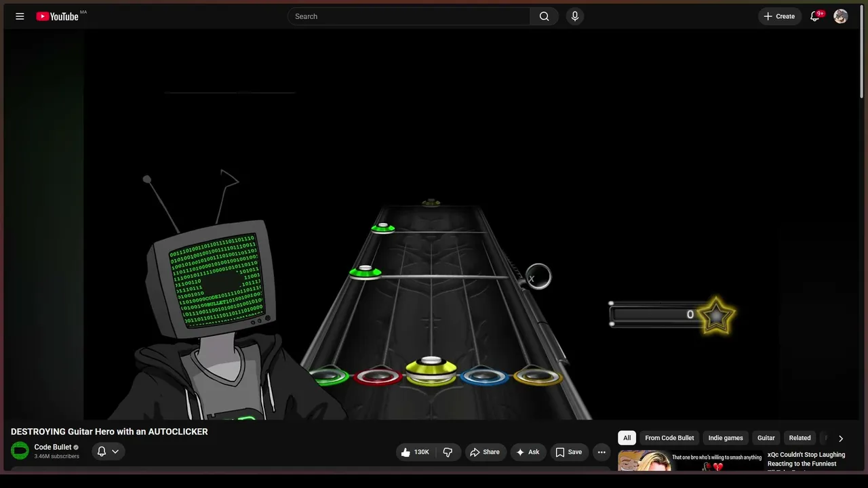Click the 3.46M subscribers text

point(57,457)
